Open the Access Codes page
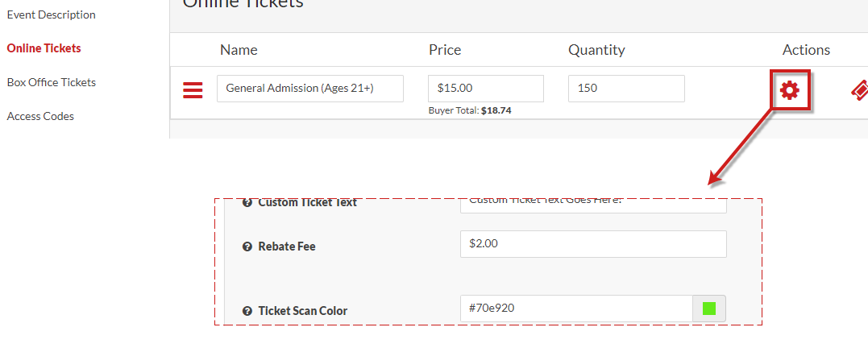Screen dimensions: 868x348 click(40, 116)
